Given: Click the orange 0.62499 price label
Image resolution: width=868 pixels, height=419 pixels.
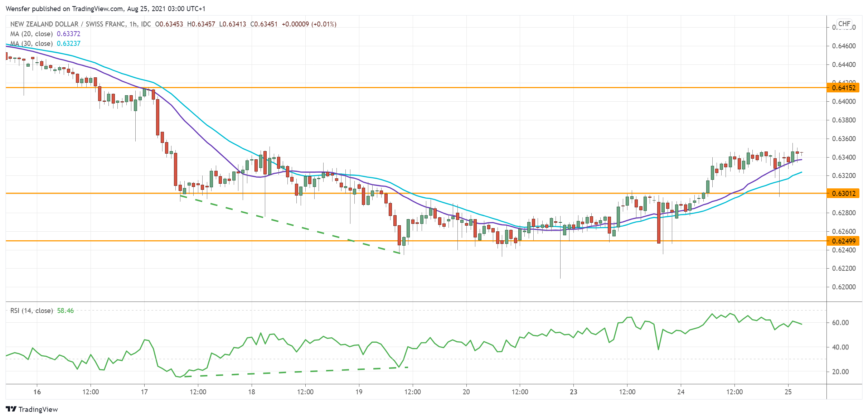Looking at the screenshot, I should tap(843, 241).
